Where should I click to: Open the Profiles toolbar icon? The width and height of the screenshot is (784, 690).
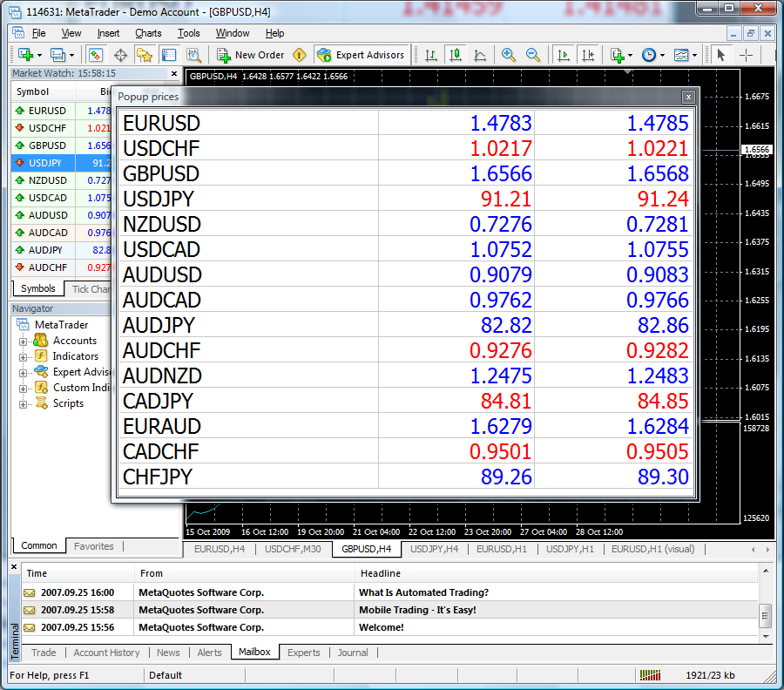pos(58,55)
